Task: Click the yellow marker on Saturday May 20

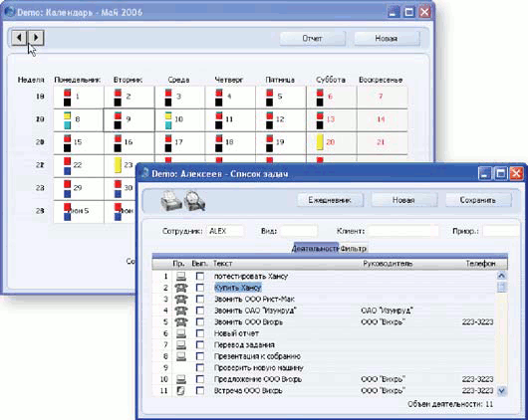Action: tap(320, 142)
